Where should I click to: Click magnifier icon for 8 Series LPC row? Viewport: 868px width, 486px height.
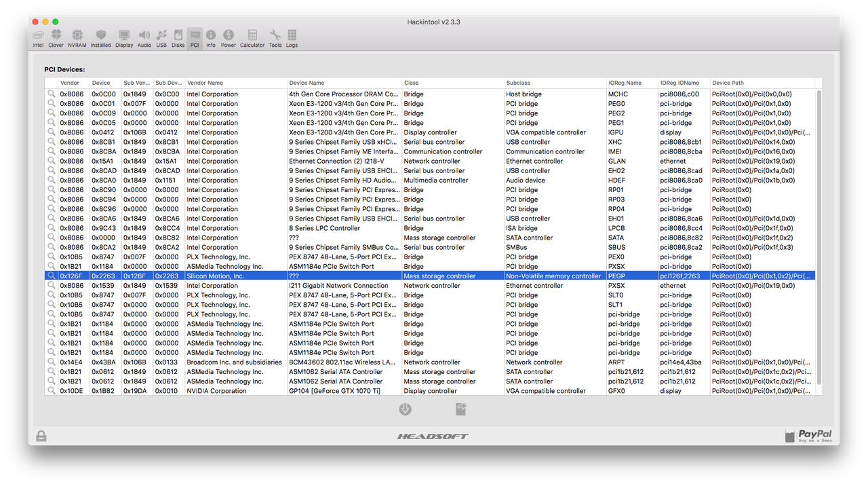[51, 228]
